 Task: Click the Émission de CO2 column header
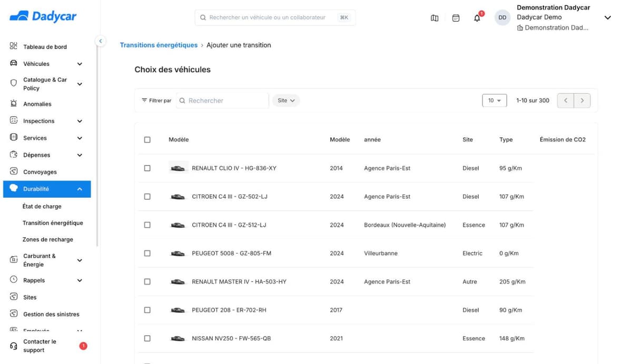point(562,139)
